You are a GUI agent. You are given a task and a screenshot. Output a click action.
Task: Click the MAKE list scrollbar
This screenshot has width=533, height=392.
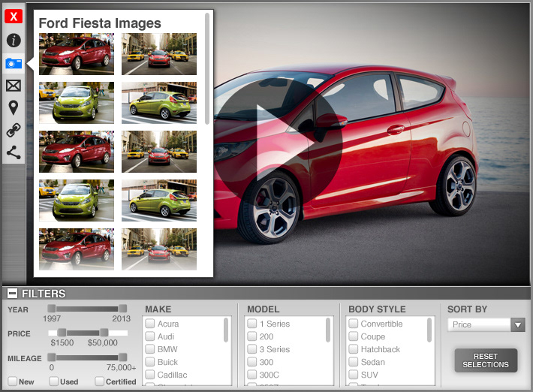click(226, 330)
